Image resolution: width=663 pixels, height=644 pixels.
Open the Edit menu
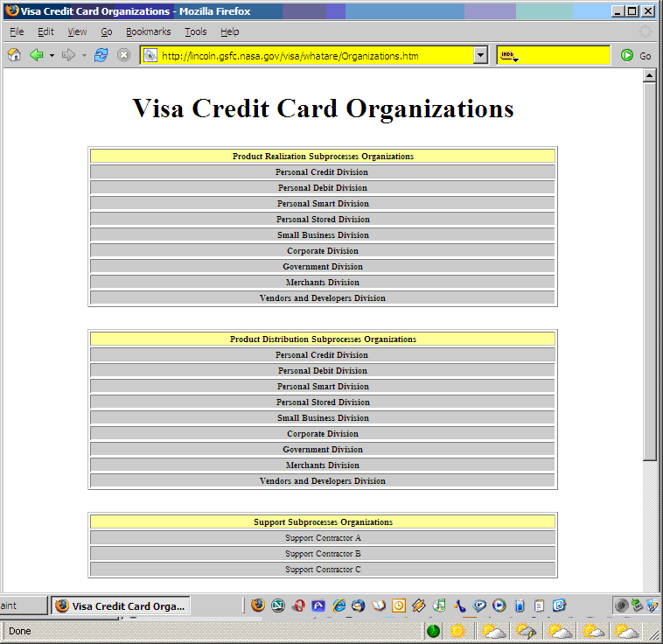[45, 31]
